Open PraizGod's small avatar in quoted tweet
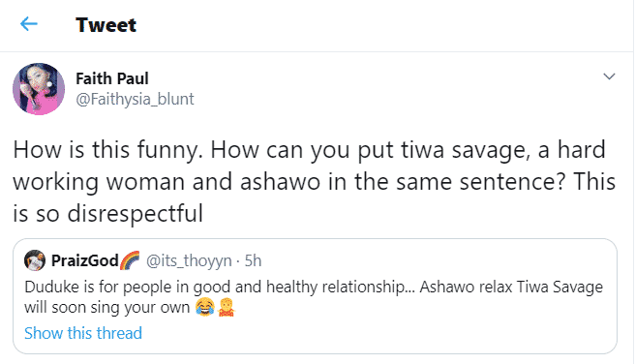This screenshot has width=635, height=364. tap(35, 260)
